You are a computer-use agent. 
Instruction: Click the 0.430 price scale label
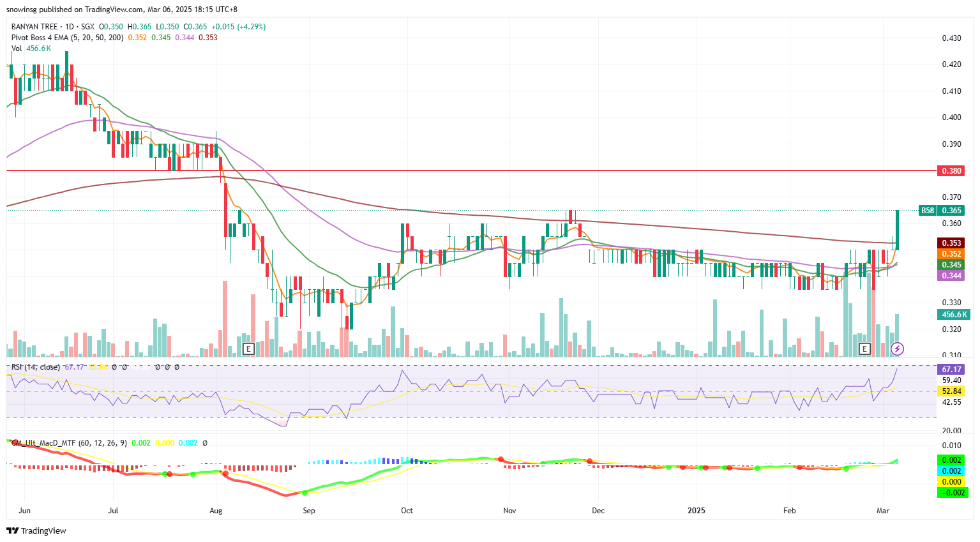coord(951,38)
